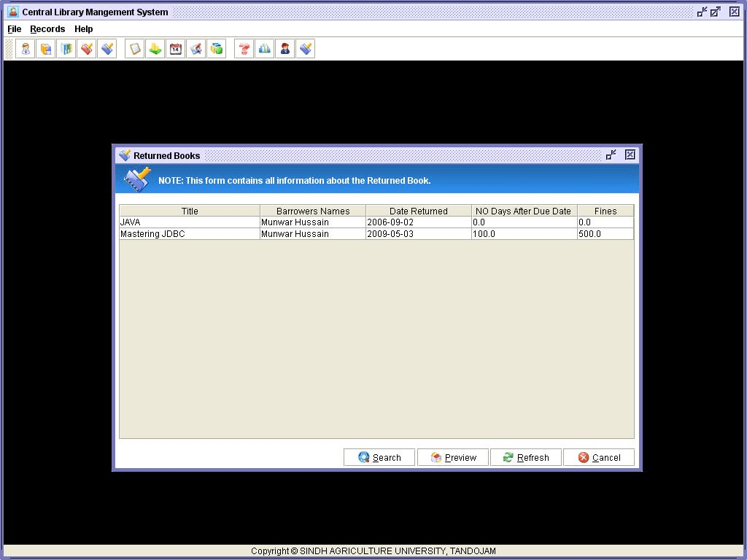Click the notepad toolbar icon

[135, 49]
